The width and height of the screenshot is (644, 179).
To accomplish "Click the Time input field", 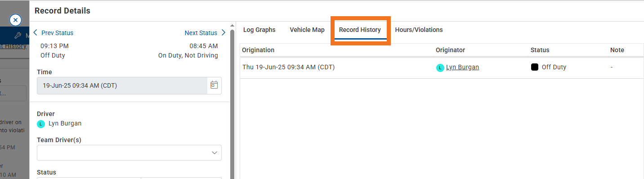I will pyautogui.click(x=122, y=85).
